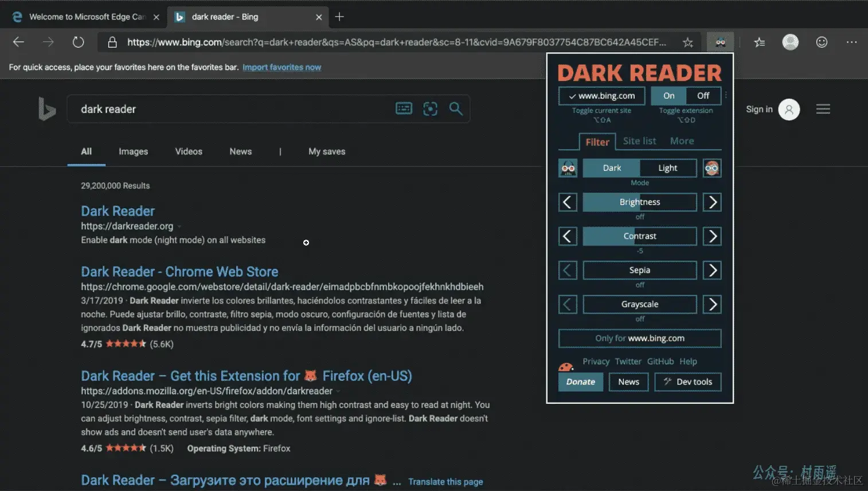The image size is (868, 491).
Task: Open a new browser tab
Action: 339,17
